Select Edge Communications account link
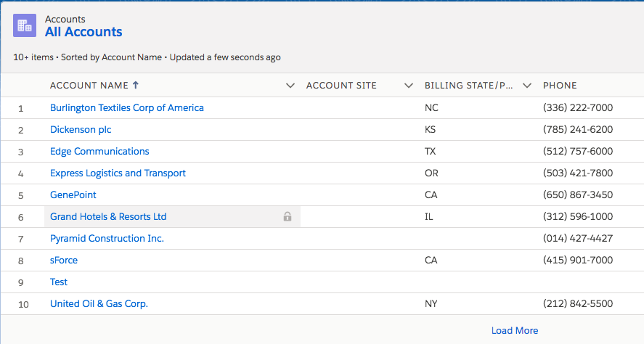The image size is (644, 344). point(99,151)
